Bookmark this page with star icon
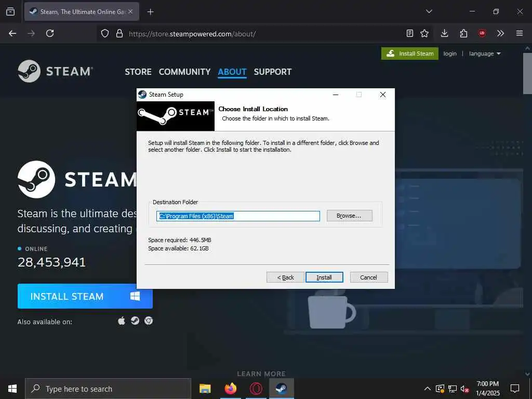Screen dimensions: 532x399 pyautogui.click(x=424, y=33)
